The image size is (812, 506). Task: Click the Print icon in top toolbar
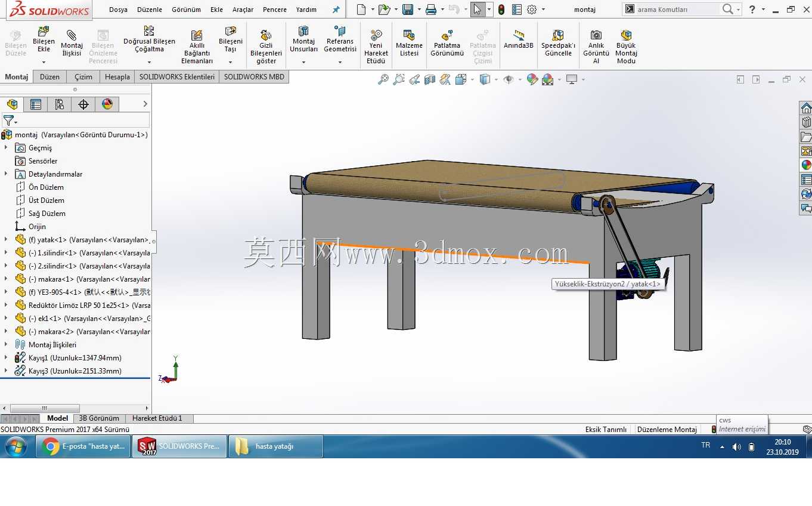pyautogui.click(x=431, y=10)
